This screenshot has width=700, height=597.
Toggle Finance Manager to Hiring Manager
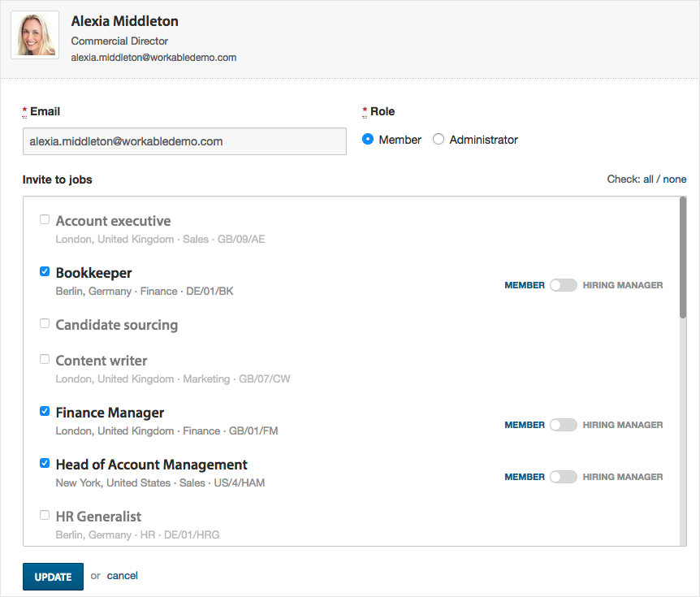tap(564, 425)
